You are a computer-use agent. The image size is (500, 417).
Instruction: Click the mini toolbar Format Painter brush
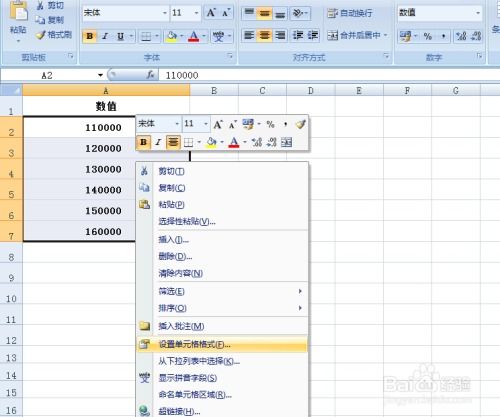click(300, 124)
